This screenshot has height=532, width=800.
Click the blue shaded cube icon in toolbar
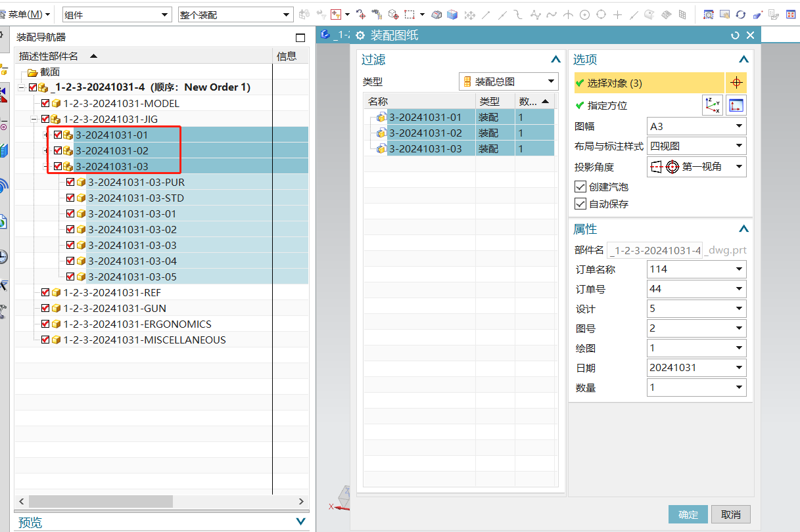452,14
